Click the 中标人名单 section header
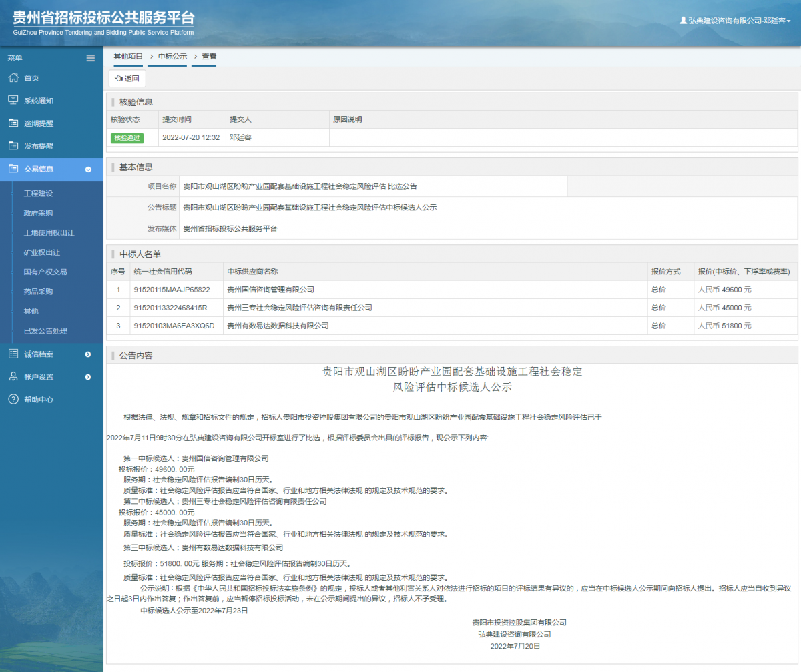The width and height of the screenshot is (801, 672). [x=140, y=254]
